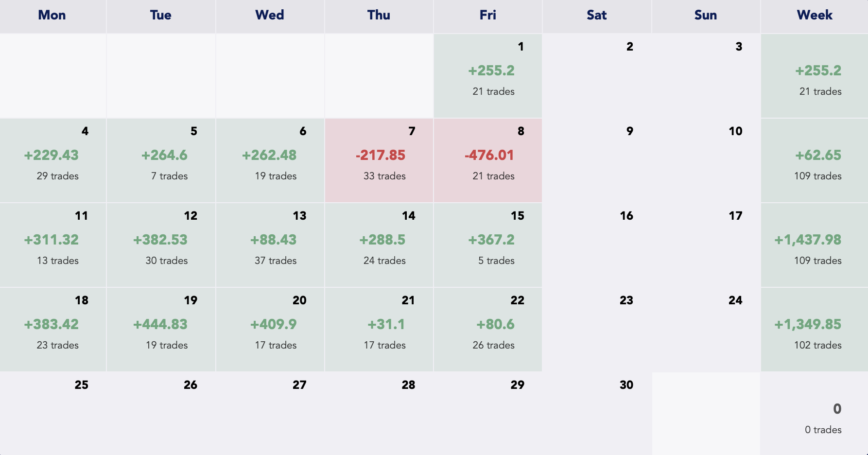Click day 15 with 5 trades
This screenshot has height=455, width=868.
[x=488, y=245]
